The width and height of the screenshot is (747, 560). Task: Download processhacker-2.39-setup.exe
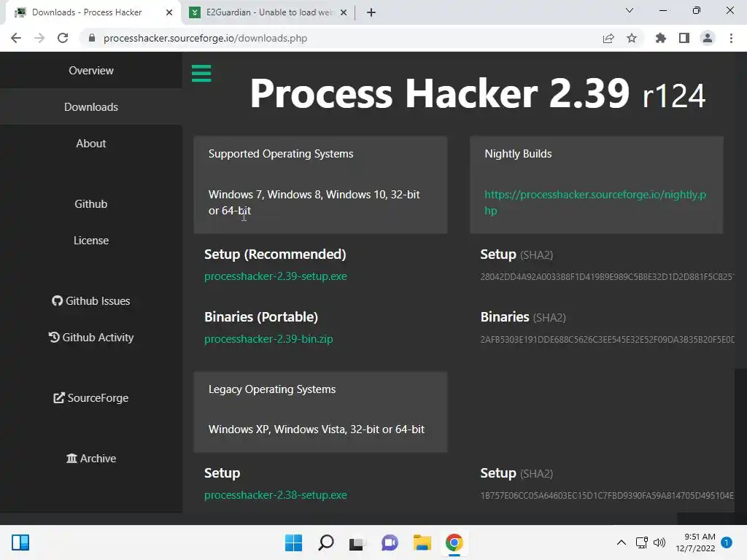click(275, 276)
